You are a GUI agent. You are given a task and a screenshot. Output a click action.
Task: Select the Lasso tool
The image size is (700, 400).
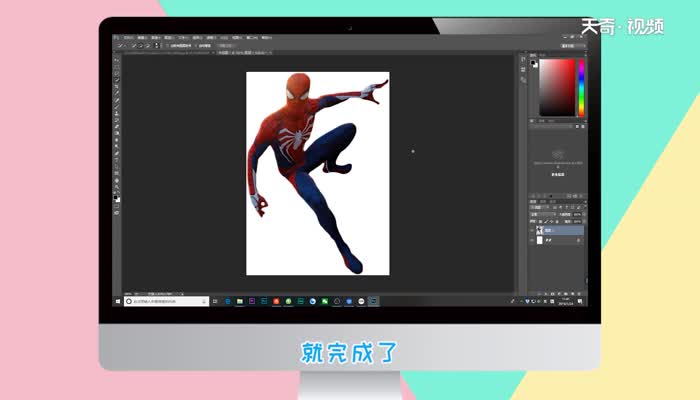pos(117,73)
